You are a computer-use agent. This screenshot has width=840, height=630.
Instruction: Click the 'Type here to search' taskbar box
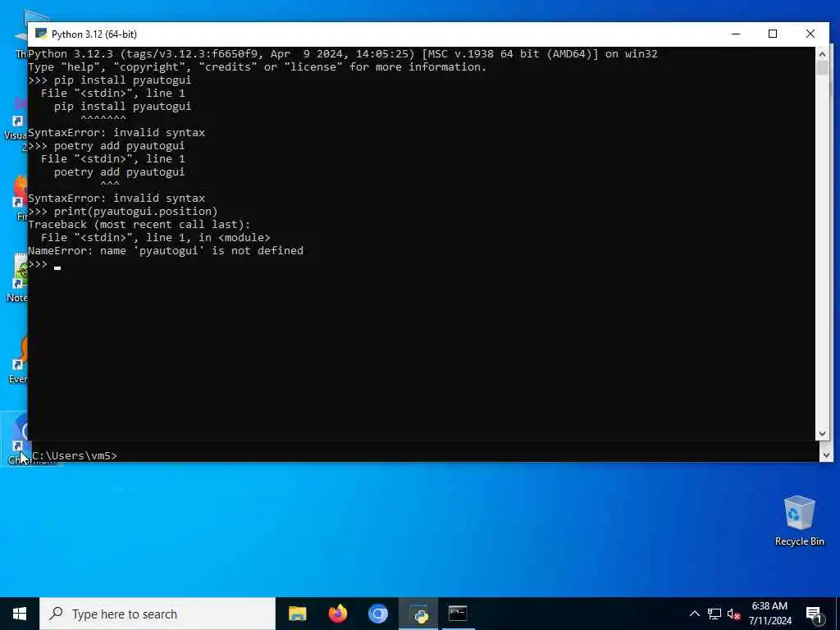click(157, 614)
